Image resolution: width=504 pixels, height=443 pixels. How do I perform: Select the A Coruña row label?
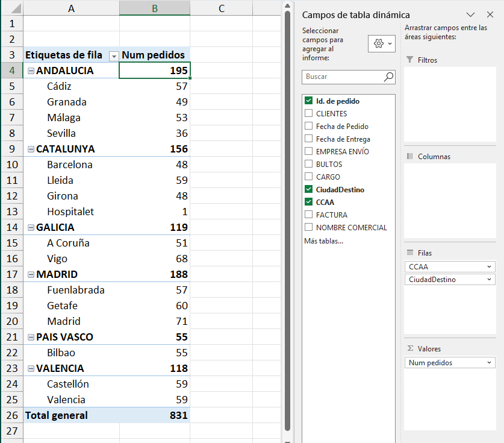pyautogui.click(x=68, y=243)
